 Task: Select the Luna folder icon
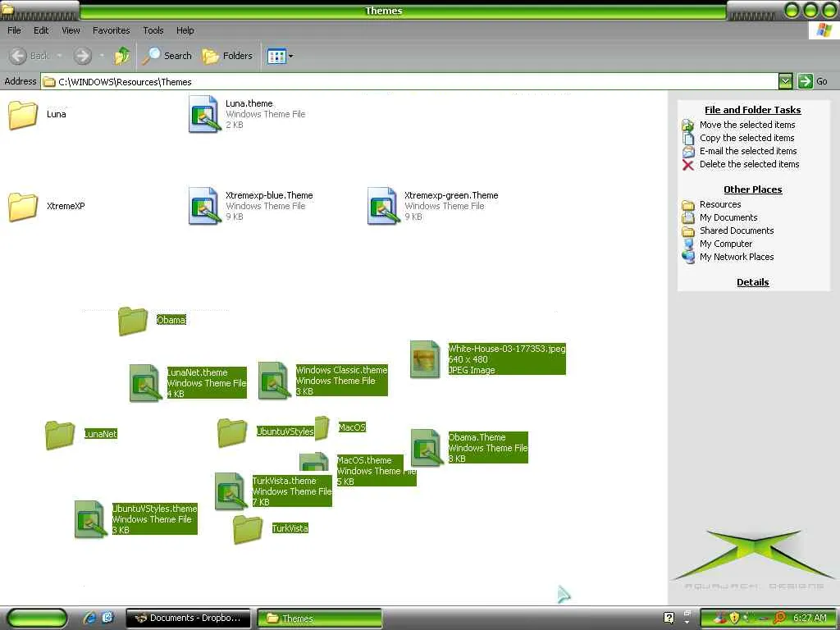point(23,115)
